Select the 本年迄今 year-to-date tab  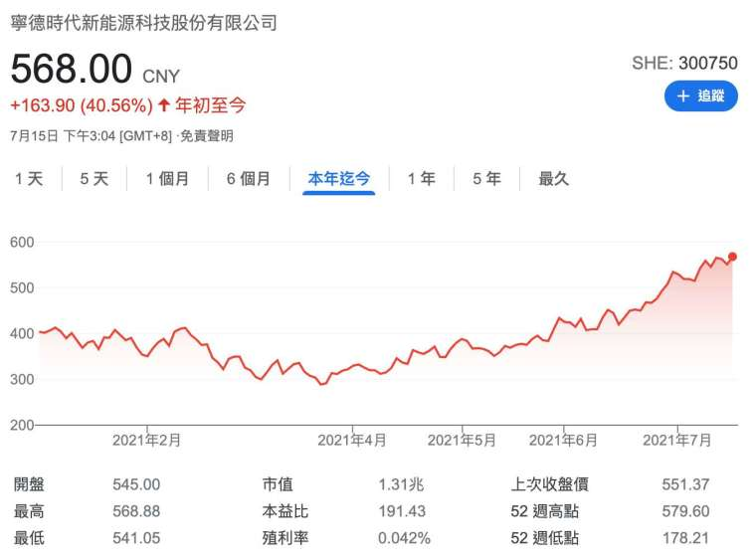pos(339,179)
